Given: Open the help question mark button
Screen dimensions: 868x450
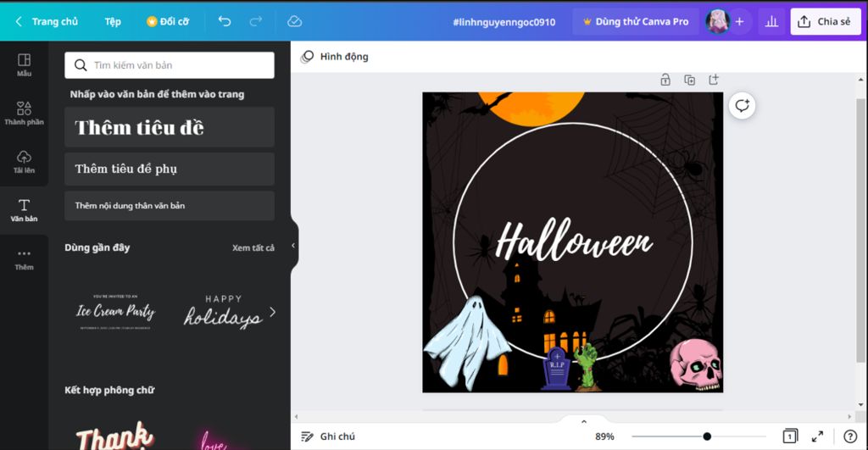Looking at the screenshot, I should coord(850,436).
